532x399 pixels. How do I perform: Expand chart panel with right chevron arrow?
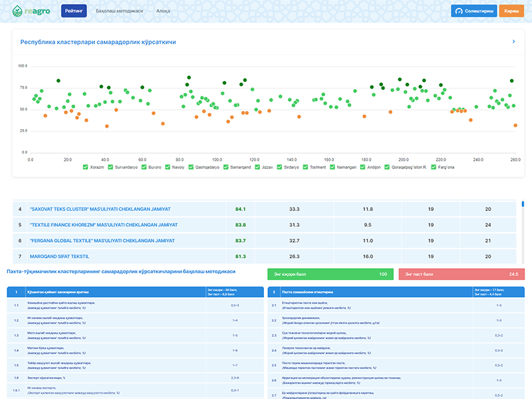513,42
